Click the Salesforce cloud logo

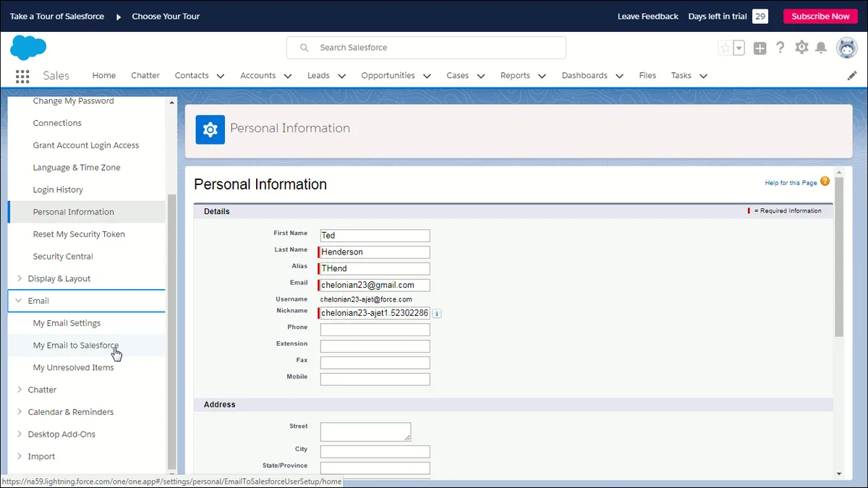pyautogui.click(x=28, y=48)
